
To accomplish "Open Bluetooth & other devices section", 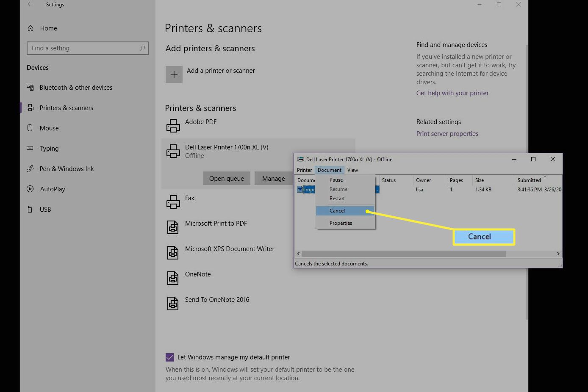I will (x=76, y=88).
